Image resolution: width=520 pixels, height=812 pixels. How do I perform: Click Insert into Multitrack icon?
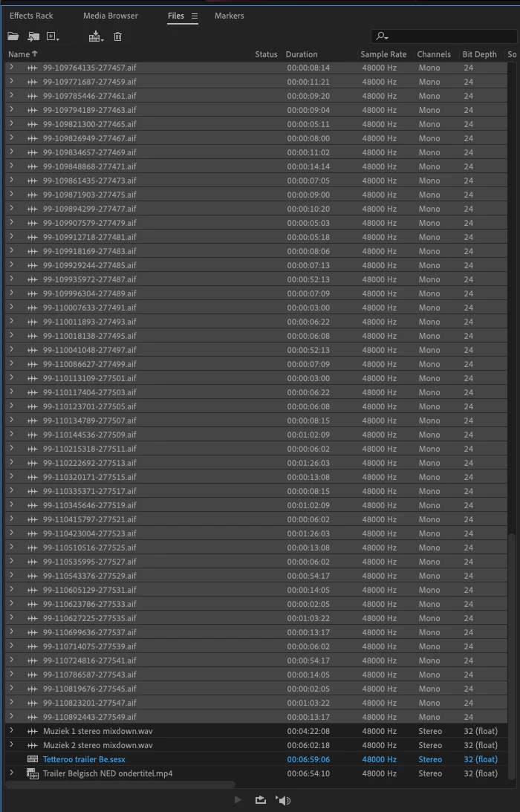(96, 36)
